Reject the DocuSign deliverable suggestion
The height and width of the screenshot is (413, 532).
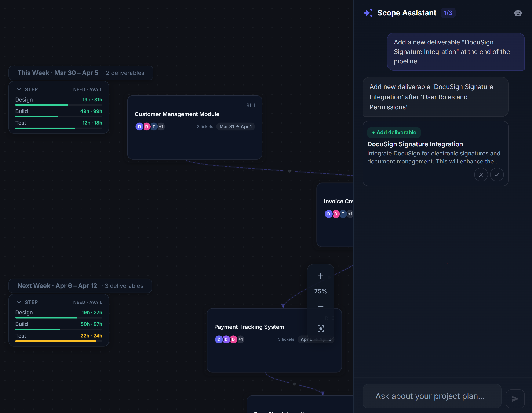point(481,174)
